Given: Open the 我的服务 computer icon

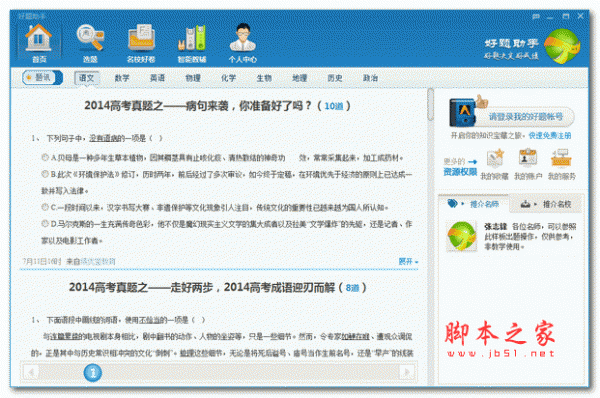Looking at the screenshot, I should click(x=561, y=158).
